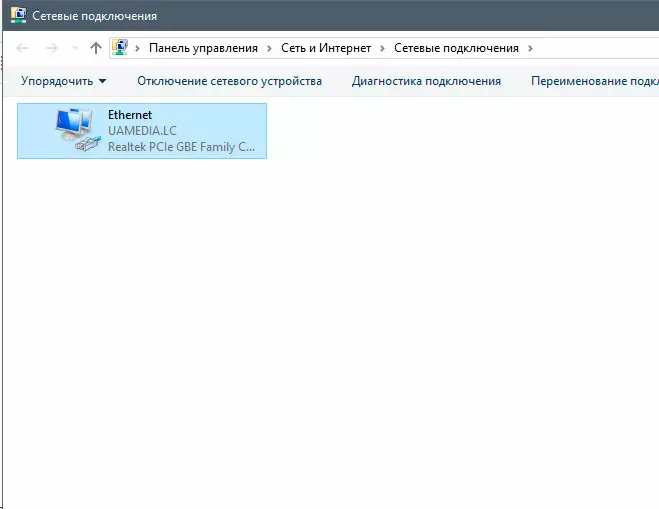Click Отключение сетевого устройства
Image resolution: width=659 pixels, height=509 pixels.
coord(229,81)
